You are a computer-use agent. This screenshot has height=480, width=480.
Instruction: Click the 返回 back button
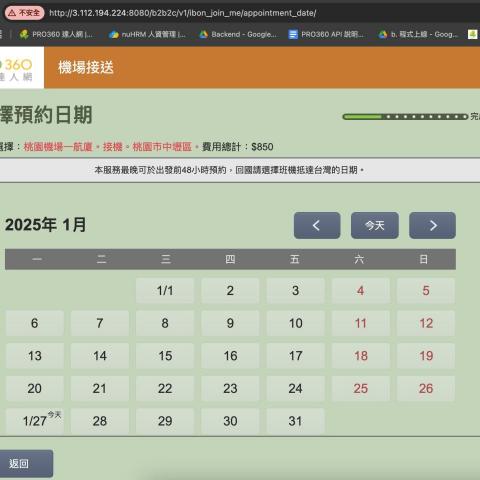26,463
